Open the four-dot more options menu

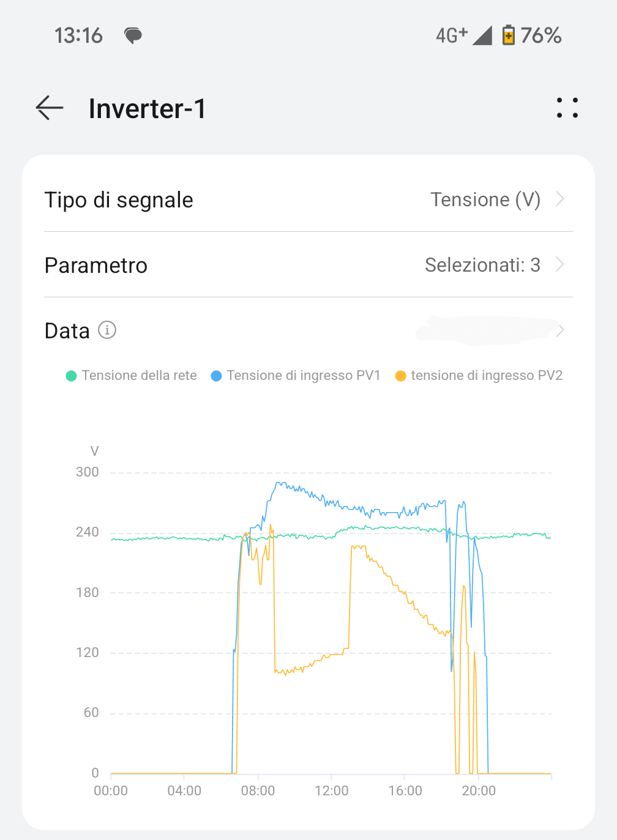tap(567, 108)
